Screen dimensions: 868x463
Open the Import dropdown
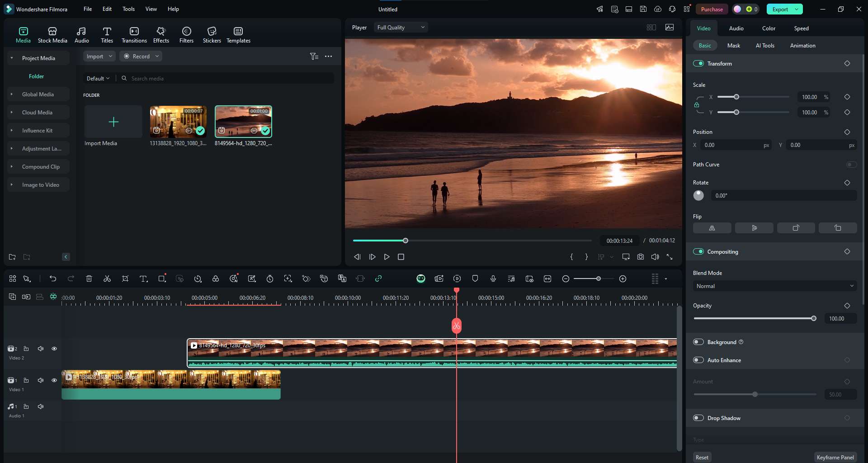tap(99, 56)
